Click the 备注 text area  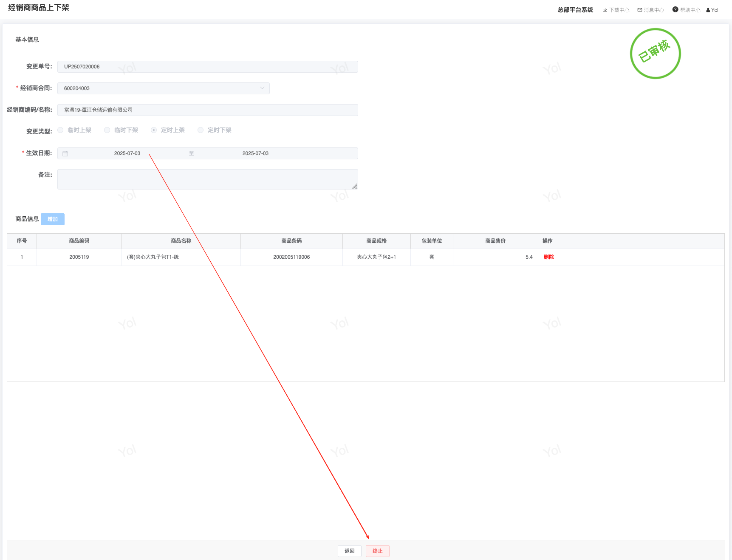pos(208,179)
